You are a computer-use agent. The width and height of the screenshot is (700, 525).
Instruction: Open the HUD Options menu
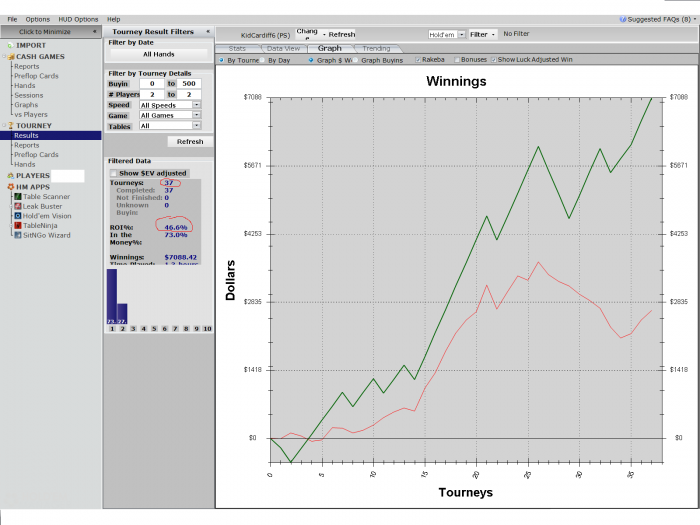click(78, 19)
